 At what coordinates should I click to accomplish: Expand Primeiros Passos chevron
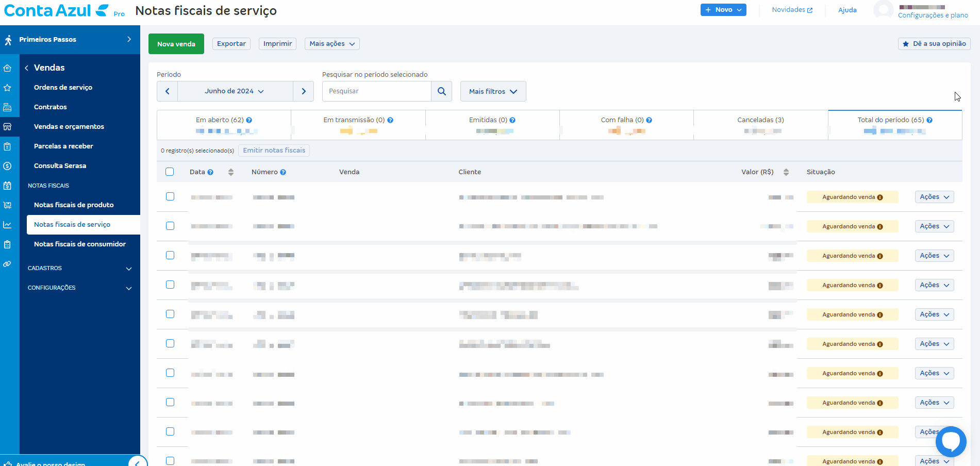tap(129, 39)
